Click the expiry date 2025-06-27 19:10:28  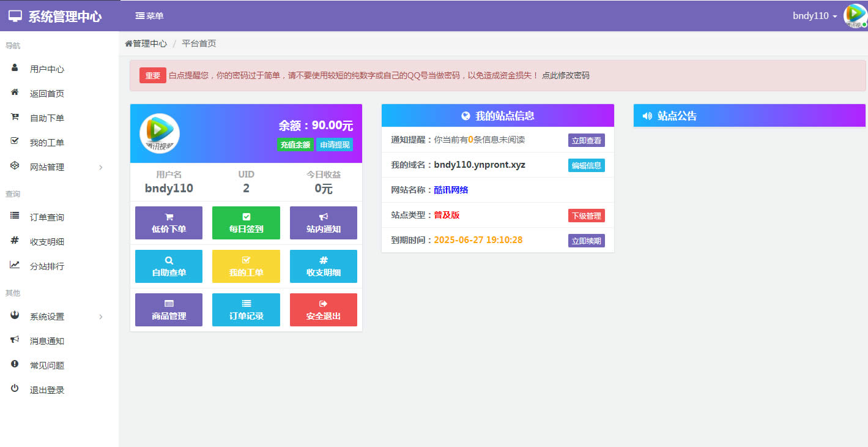tap(478, 240)
